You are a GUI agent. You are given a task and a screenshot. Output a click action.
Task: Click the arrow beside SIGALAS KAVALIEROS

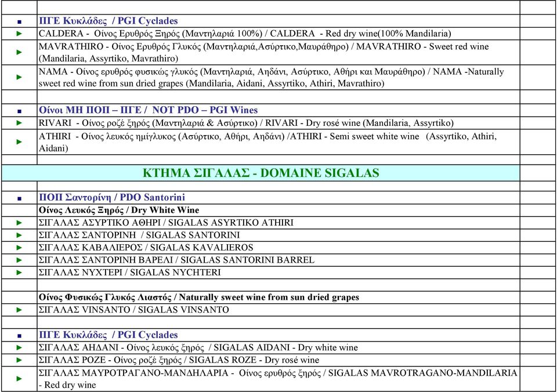[20, 248]
